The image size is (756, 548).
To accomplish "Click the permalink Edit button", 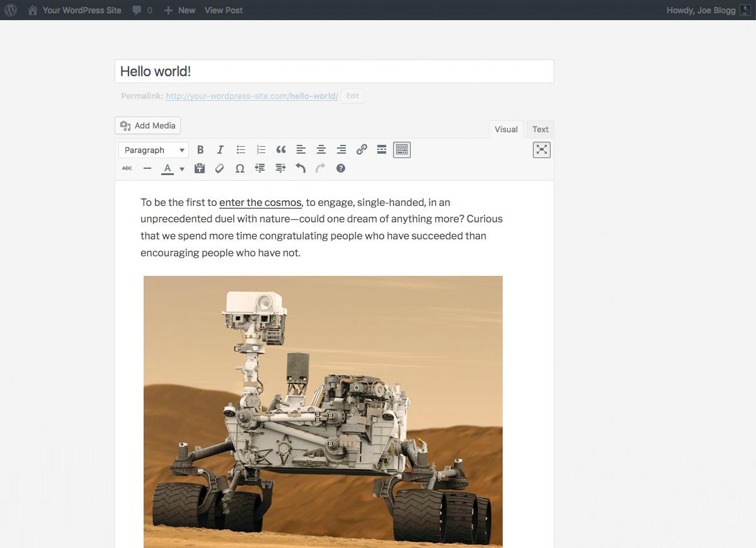I will point(353,96).
